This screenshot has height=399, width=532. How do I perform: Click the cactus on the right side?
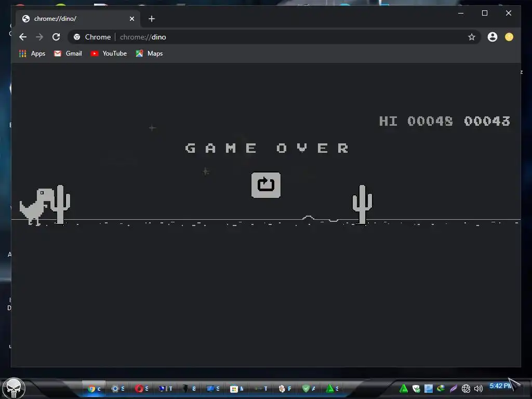[x=362, y=204]
